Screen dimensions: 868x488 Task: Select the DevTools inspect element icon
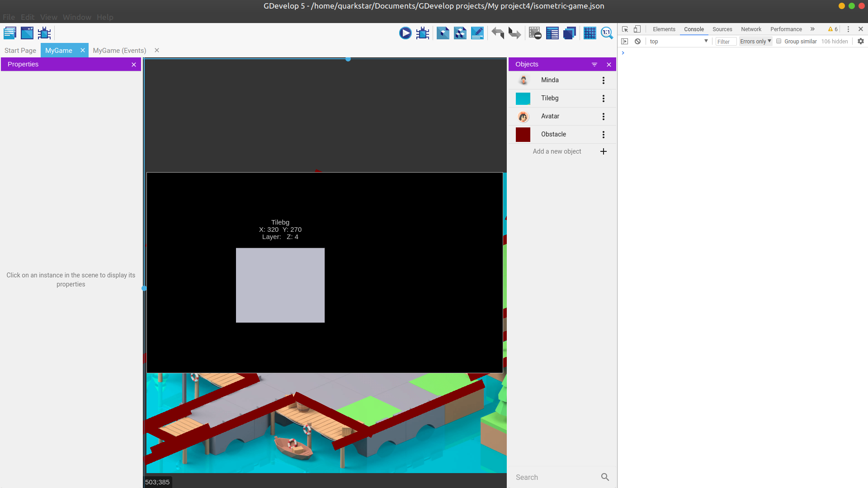625,29
